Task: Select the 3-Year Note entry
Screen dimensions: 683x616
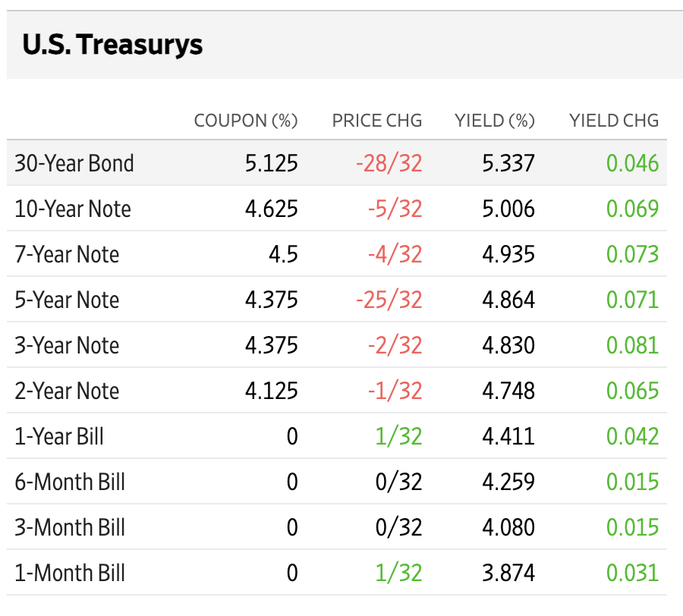Action: [67, 345]
